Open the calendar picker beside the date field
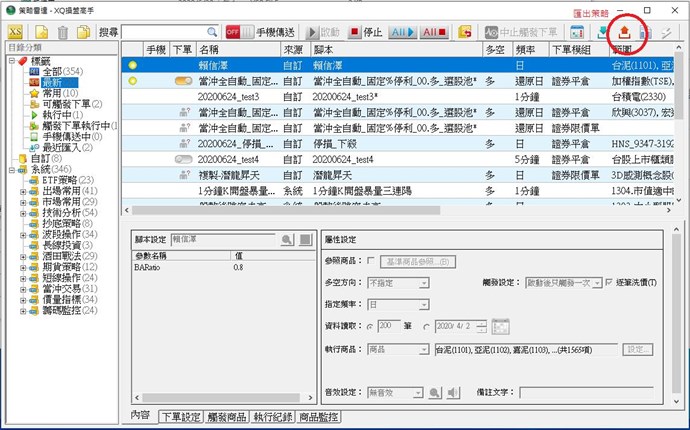This screenshot has width=690, height=430. [501, 327]
